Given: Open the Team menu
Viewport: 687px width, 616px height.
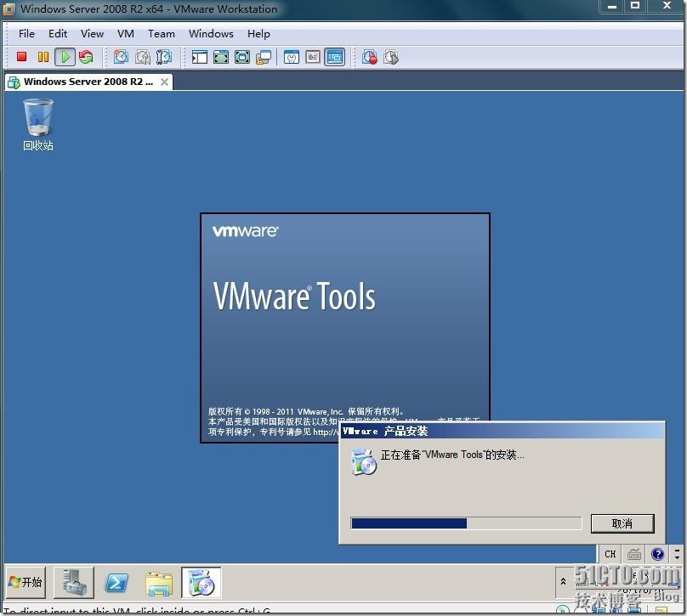Looking at the screenshot, I should (x=162, y=34).
